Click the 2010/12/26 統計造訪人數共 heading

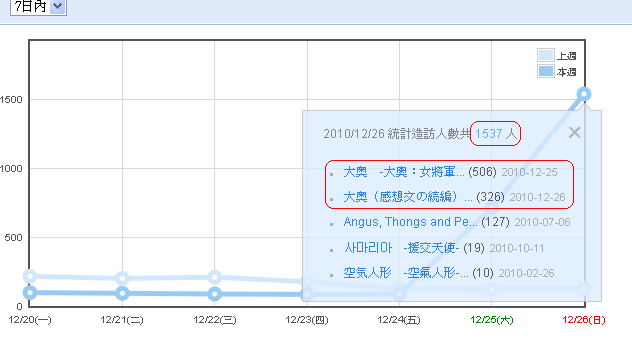[397, 133]
